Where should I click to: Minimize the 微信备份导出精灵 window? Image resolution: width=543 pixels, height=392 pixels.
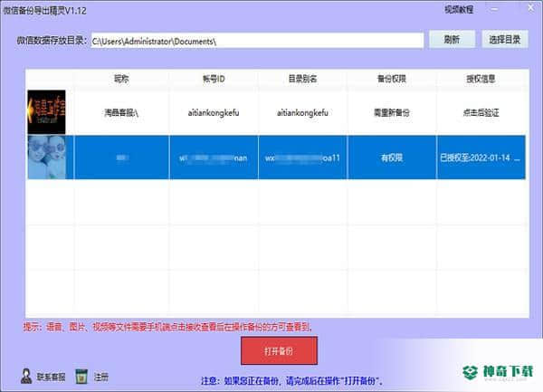495,9
